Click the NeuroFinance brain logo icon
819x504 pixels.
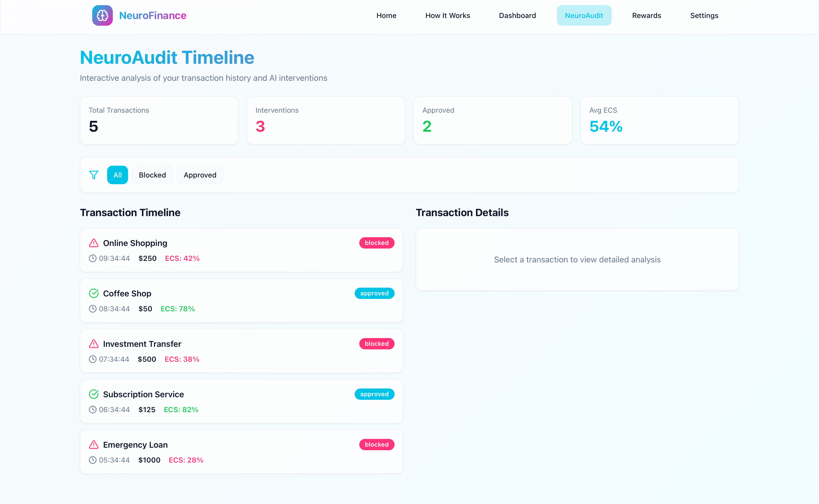coord(103,15)
